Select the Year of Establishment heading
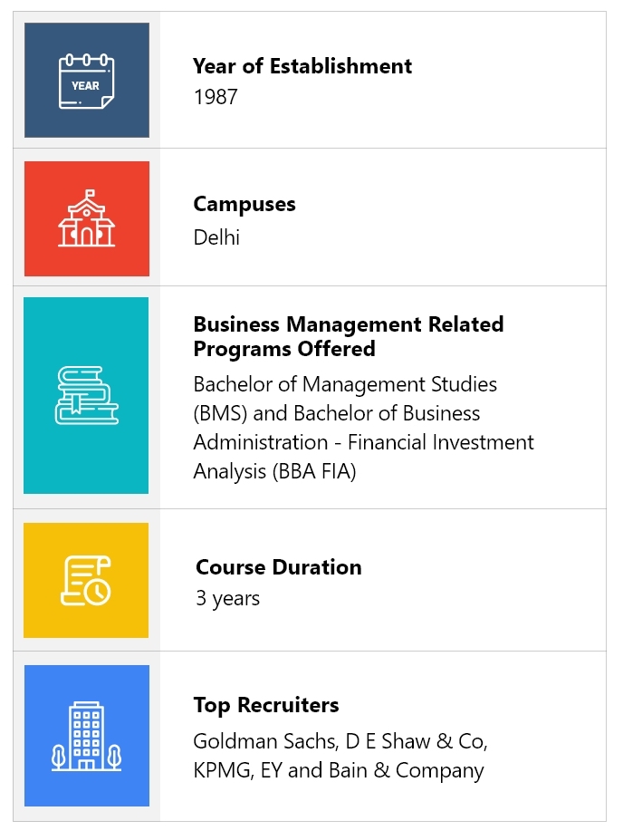Viewport: 623px width, 840px height. [302, 66]
